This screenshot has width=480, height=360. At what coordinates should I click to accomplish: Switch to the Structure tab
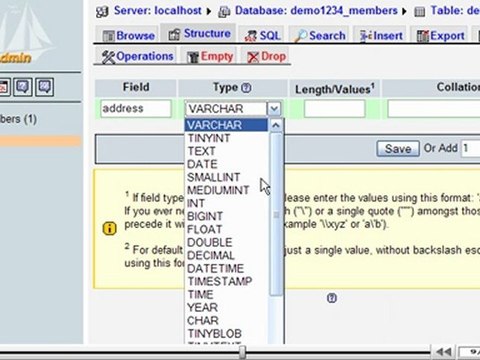pos(199,34)
